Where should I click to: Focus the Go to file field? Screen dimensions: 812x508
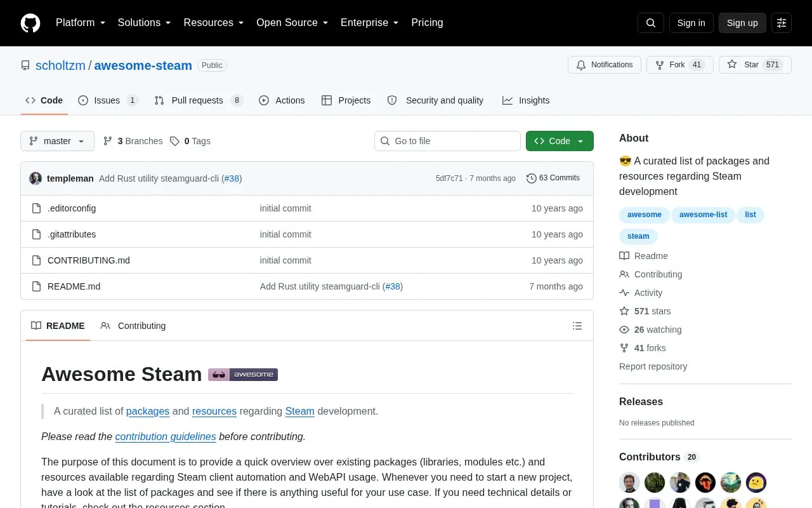tap(447, 141)
